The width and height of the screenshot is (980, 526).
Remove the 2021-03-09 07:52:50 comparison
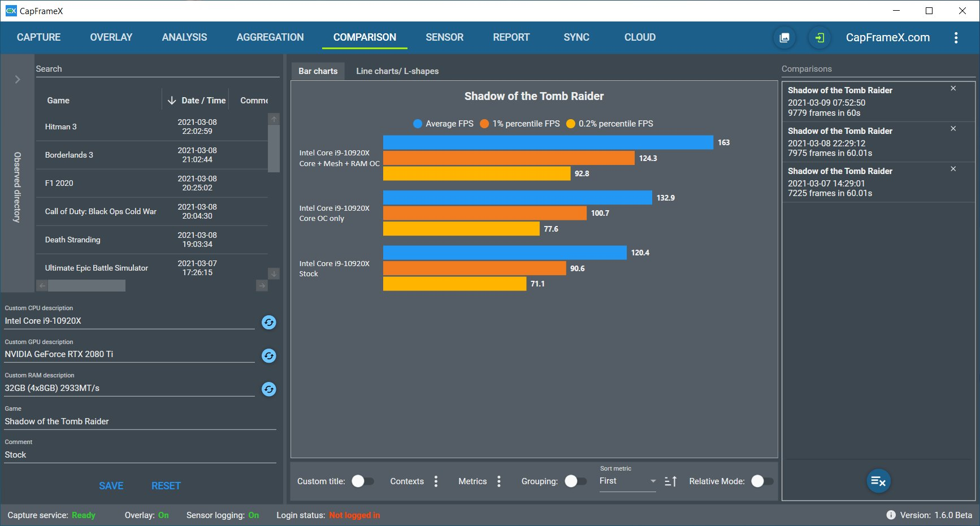953,89
